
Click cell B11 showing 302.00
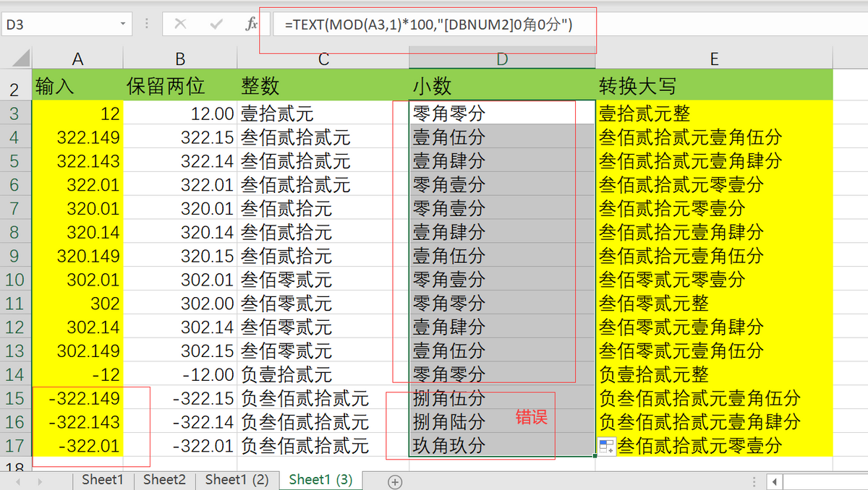point(180,303)
